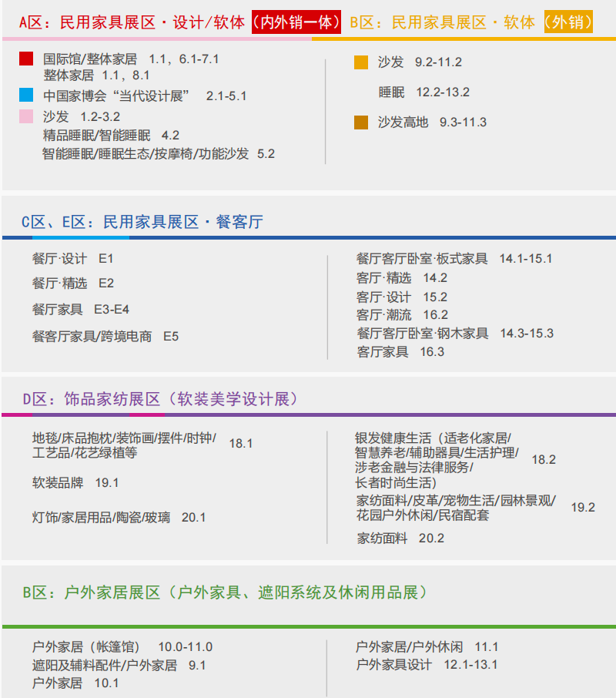Select the pink swatch next to 沙发 1.2-3.2
The height and width of the screenshot is (698, 616).
27,116
